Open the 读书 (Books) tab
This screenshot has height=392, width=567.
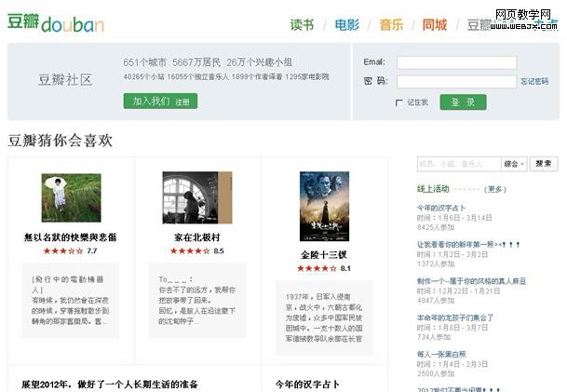point(302,25)
